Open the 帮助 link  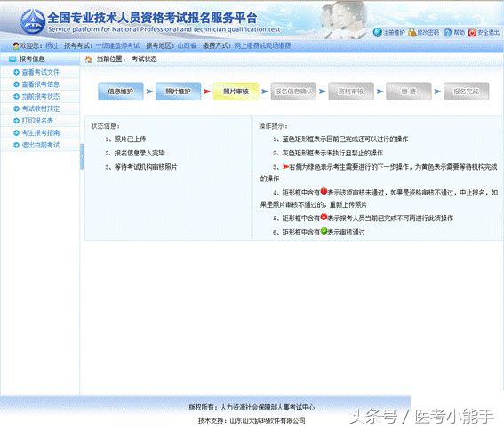459,33
